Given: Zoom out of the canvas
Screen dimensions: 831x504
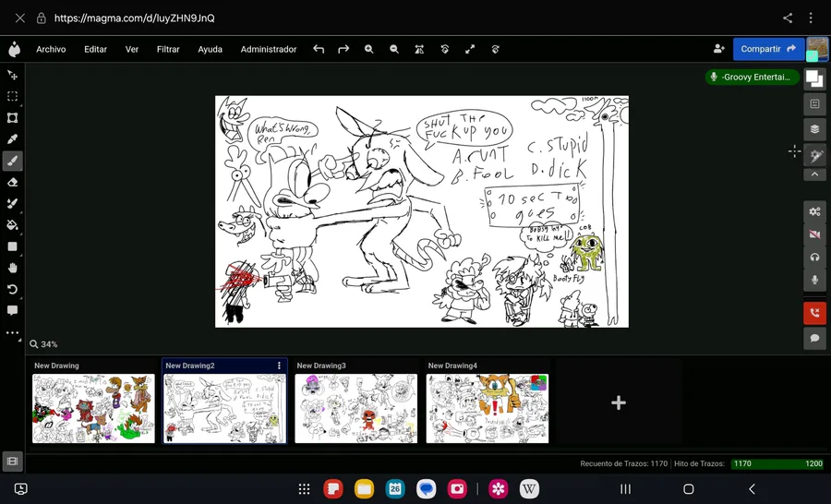Looking at the screenshot, I should 394,49.
